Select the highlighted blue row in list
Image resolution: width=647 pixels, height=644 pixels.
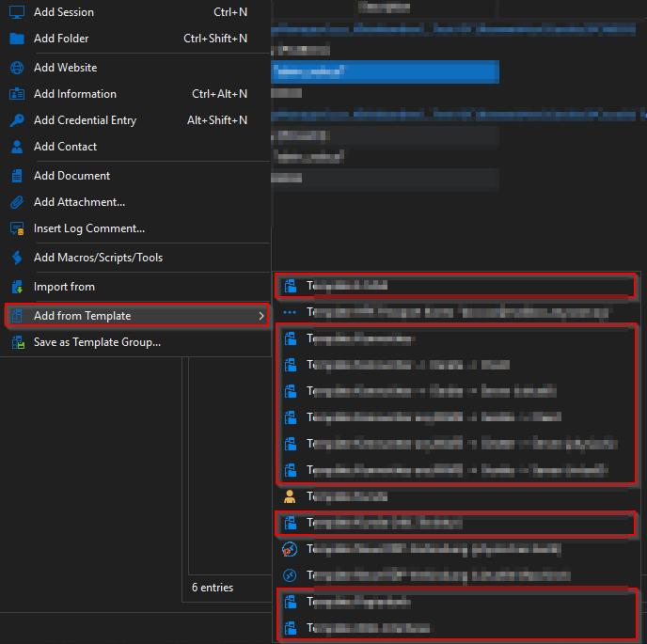pos(385,71)
